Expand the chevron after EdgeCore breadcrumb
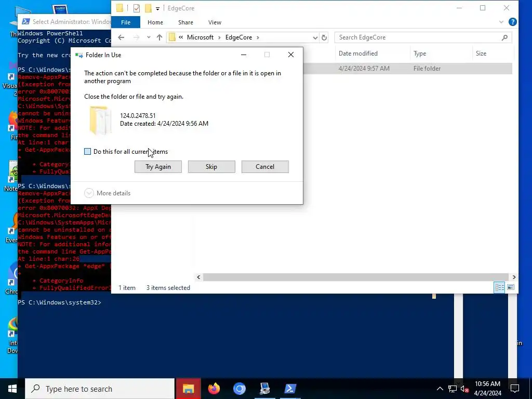 pos(258,37)
